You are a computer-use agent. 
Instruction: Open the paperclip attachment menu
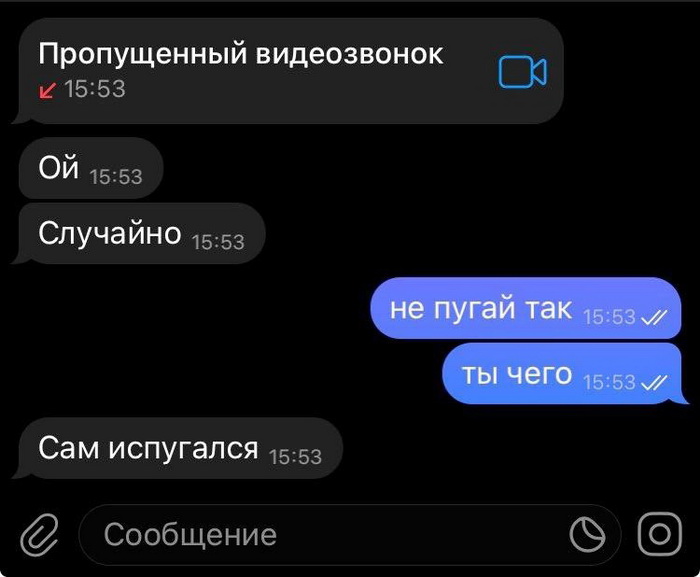point(40,535)
